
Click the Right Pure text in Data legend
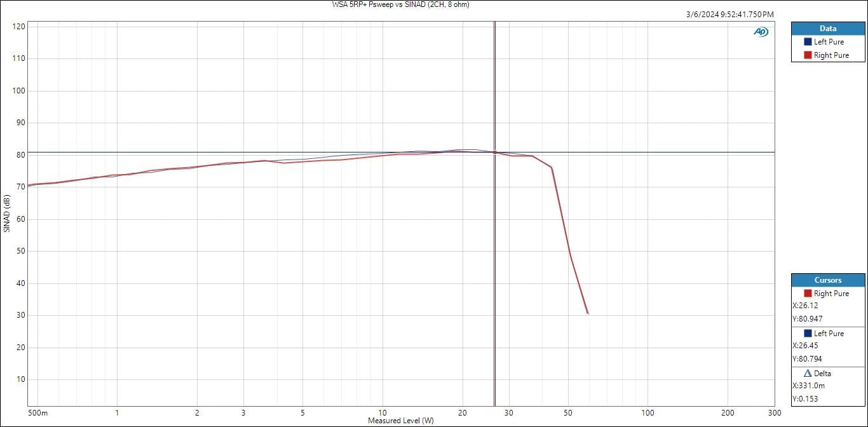[831, 55]
